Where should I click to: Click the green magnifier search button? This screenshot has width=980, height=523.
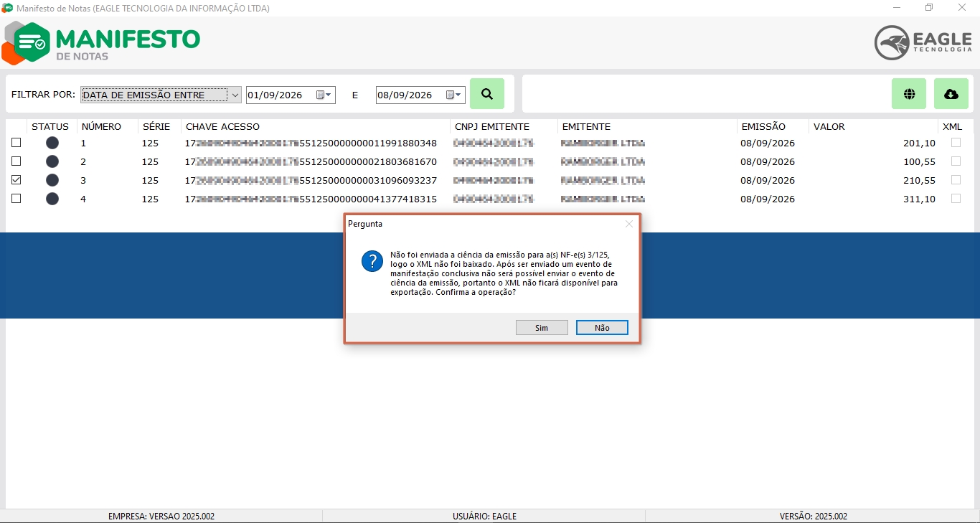[x=487, y=94]
